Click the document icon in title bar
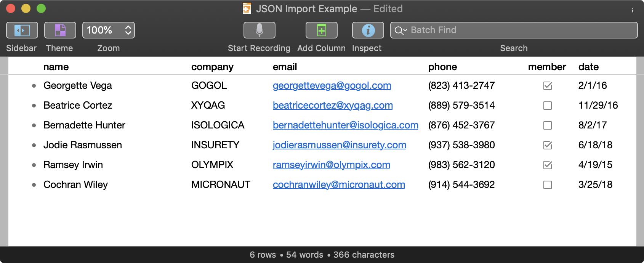This screenshot has height=263, width=644. point(247,8)
